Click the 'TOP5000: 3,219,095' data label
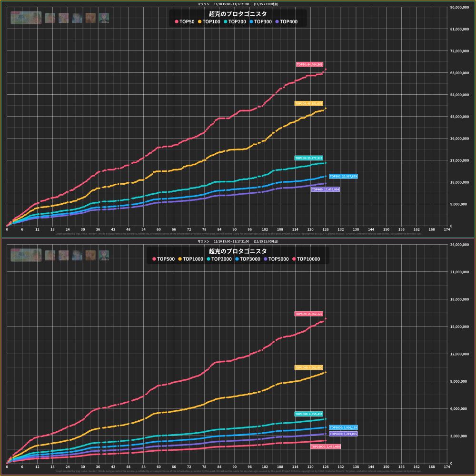Image resolution: width=476 pixels, height=476 pixels. [x=343, y=434]
